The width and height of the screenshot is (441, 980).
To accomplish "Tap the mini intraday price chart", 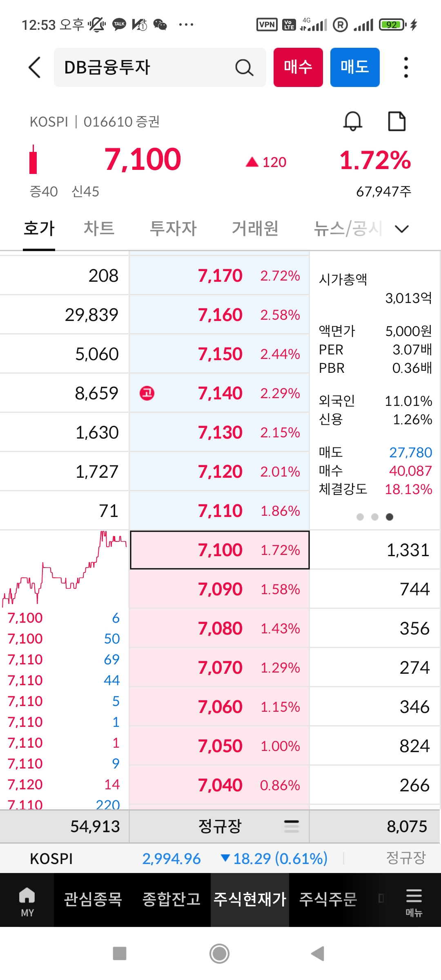I will [x=65, y=568].
